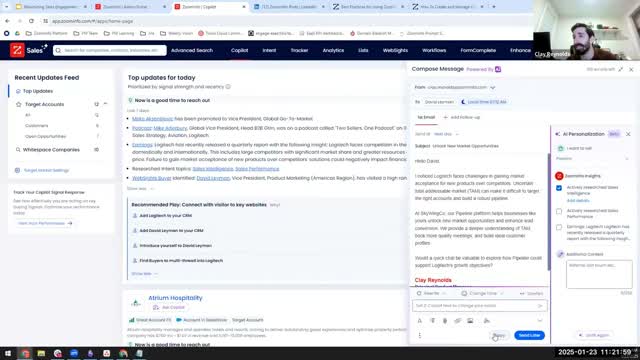
Task: Select Top Updates in Recent Updates Feed
Action: pos(38,91)
